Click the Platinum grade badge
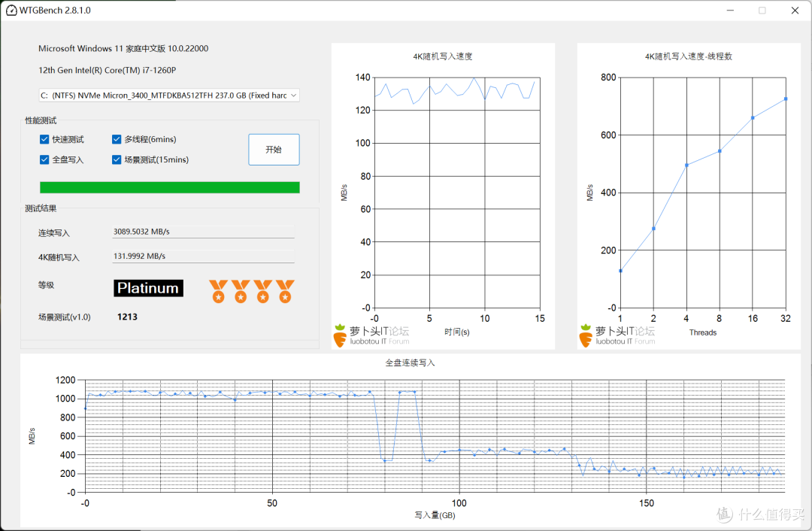Viewport: 812px width, 531px height. 148,288
